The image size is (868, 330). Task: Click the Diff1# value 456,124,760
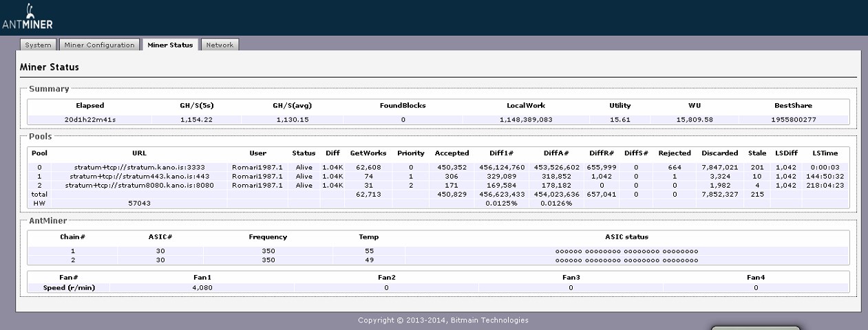coord(502,167)
